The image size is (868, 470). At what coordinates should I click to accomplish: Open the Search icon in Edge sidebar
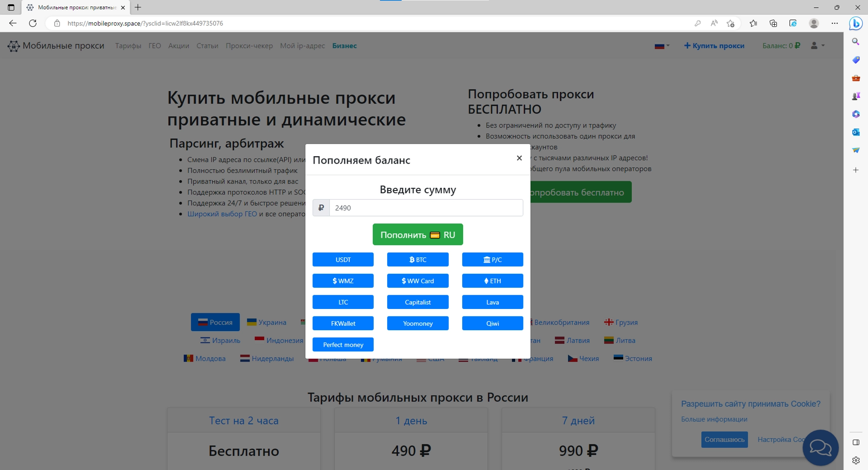(855, 42)
